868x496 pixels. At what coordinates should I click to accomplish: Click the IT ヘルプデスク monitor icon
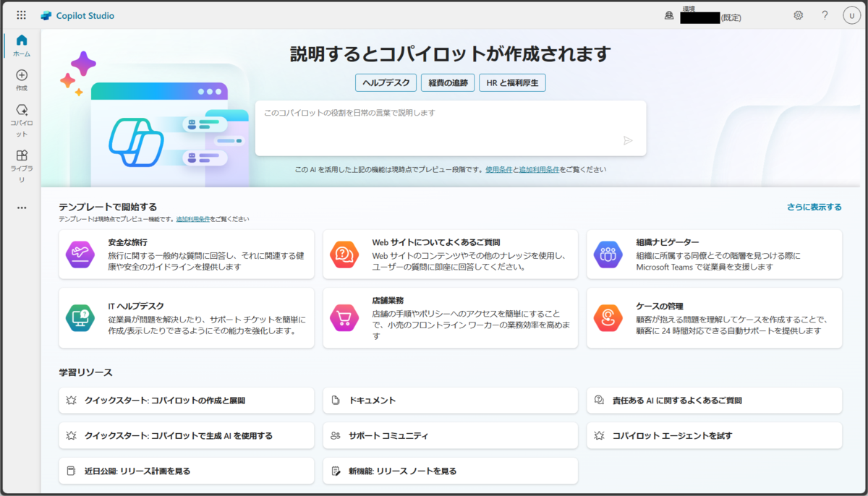pos(80,317)
